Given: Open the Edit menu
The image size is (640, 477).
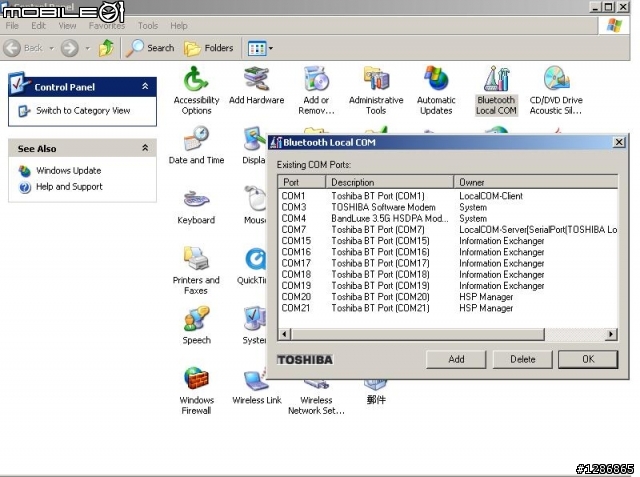Looking at the screenshot, I should tap(38, 26).
